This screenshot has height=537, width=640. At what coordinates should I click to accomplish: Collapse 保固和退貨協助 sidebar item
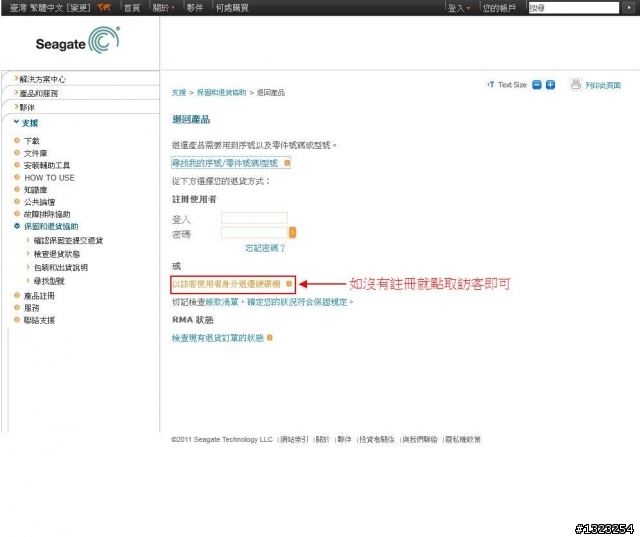(x=51, y=226)
